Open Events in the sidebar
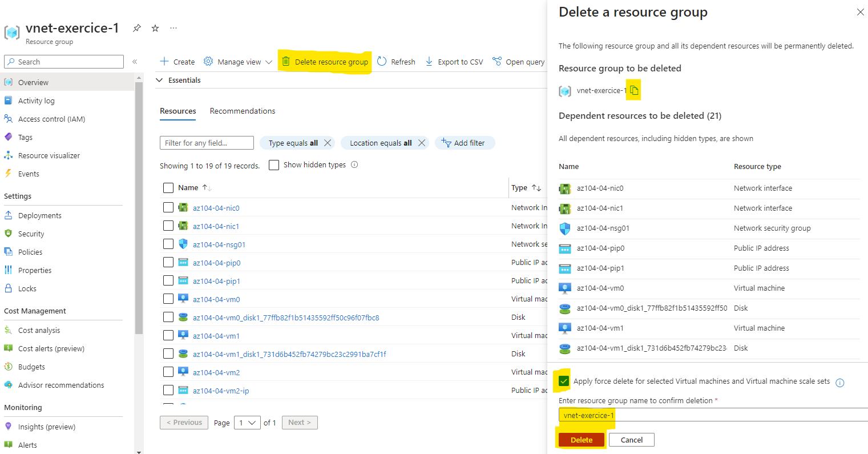The image size is (868, 454). (x=29, y=174)
